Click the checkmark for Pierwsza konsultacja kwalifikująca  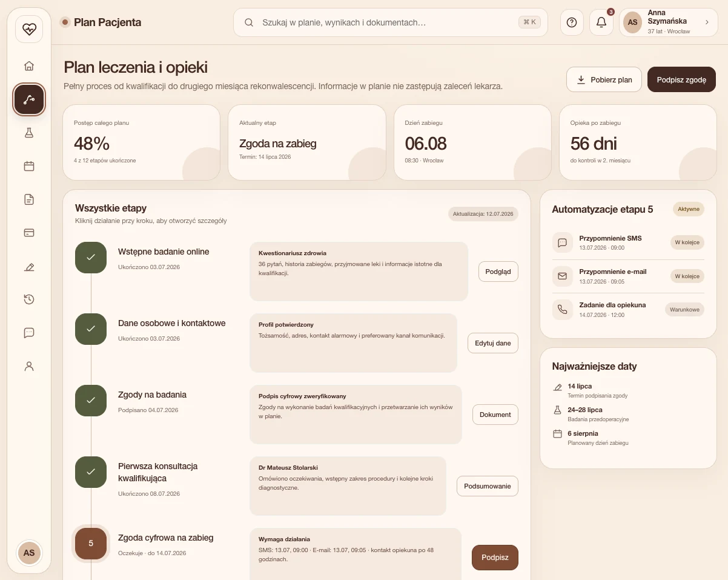tap(91, 472)
